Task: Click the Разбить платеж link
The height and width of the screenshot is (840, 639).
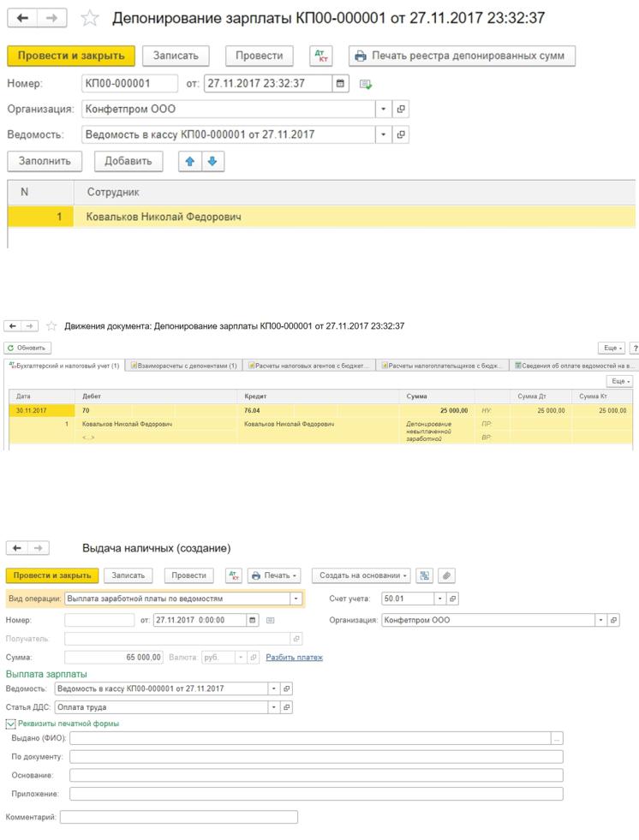Action: tap(294, 658)
